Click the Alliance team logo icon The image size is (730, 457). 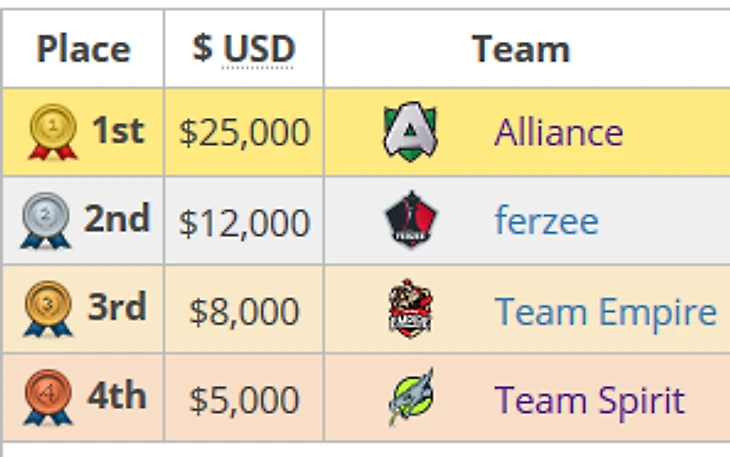point(411,133)
